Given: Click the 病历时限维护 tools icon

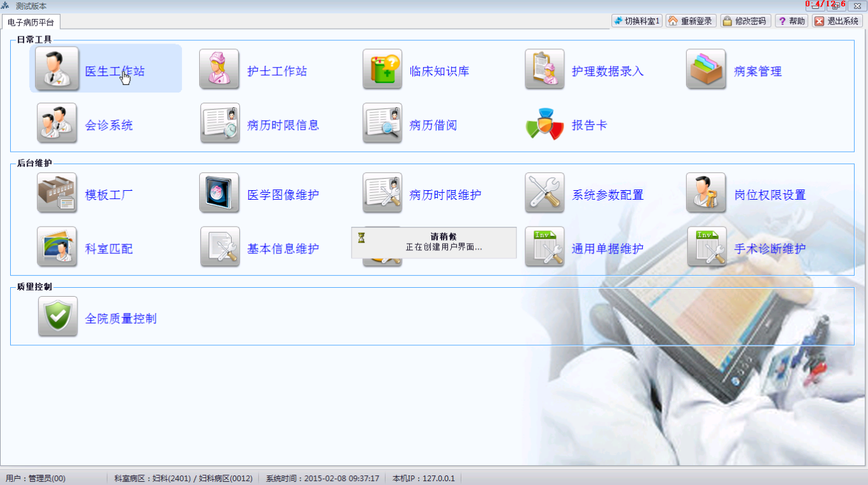Looking at the screenshot, I should [x=382, y=192].
